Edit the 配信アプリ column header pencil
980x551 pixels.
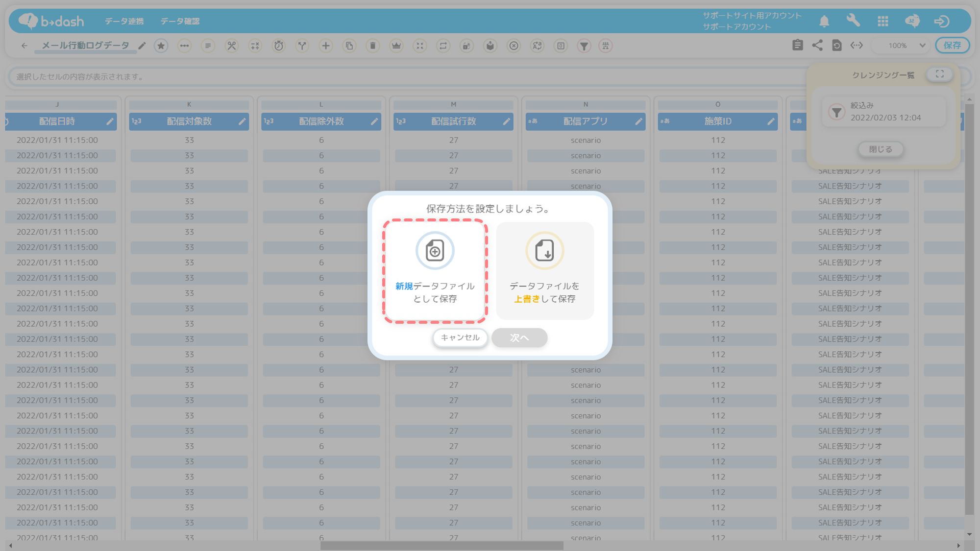[x=639, y=121]
